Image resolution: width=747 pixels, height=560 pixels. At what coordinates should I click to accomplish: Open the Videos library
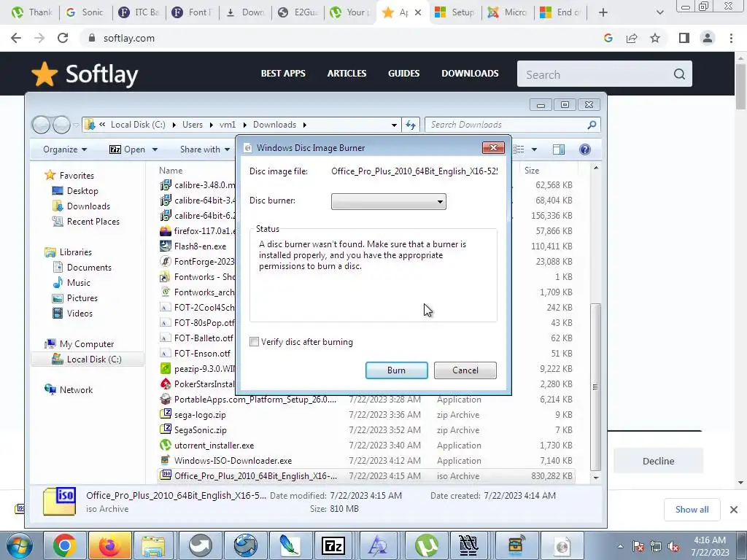[x=80, y=314]
